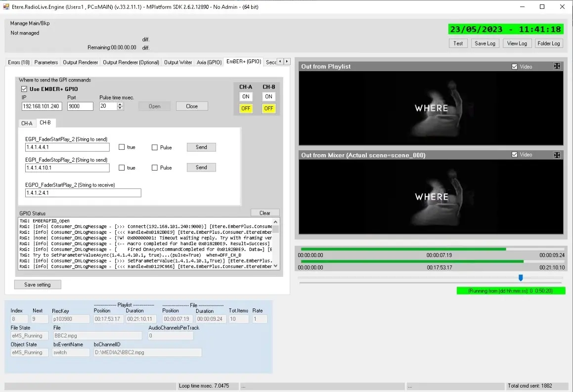Click the playback position slider handle
This screenshot has width=573, height=392.
point(521,278)
